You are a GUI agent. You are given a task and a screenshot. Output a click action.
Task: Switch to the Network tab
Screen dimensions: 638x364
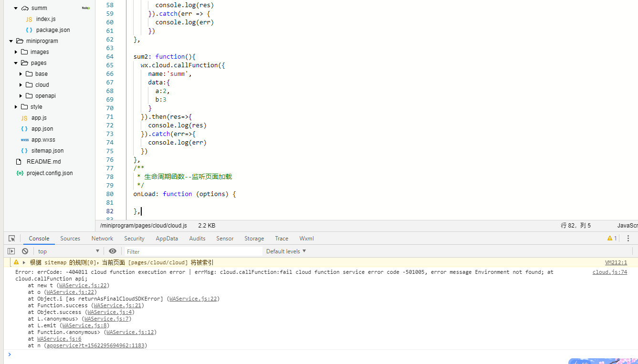102,239
